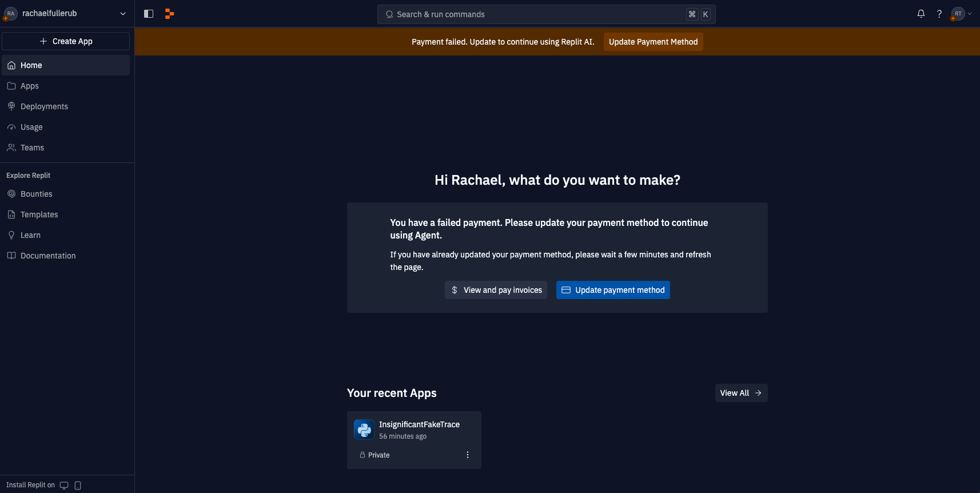Click the search magnifier icon
The width and height of the screenshot is (980, 493).
[x=389, y=14]
